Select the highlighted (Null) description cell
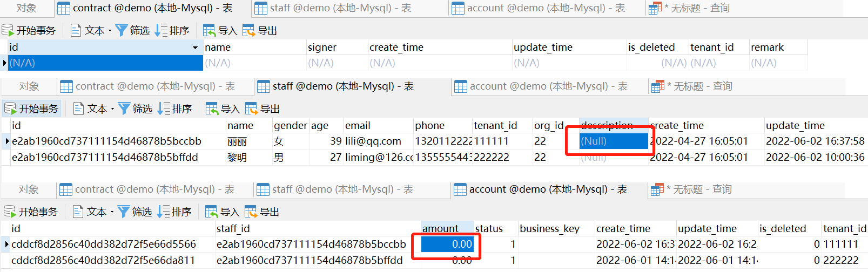The image size is (868, 272). click(614, 141)
